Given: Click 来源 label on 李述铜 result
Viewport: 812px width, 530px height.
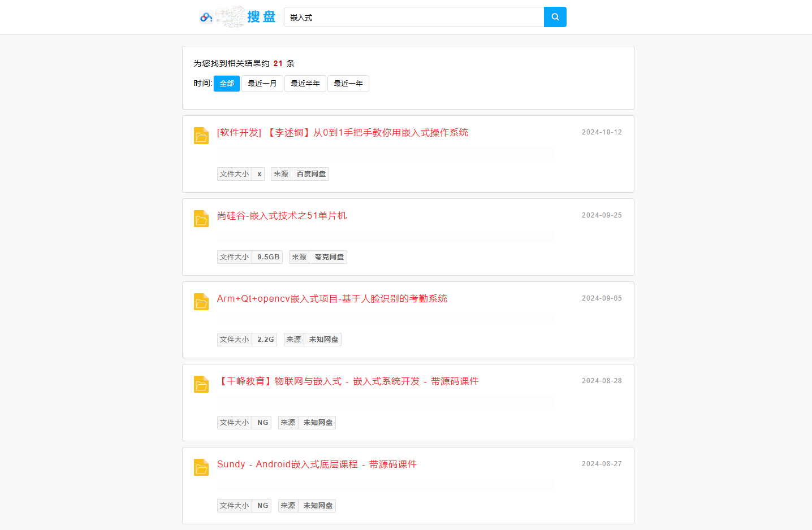Looking at the screenshot, I should tap(281, 174).
